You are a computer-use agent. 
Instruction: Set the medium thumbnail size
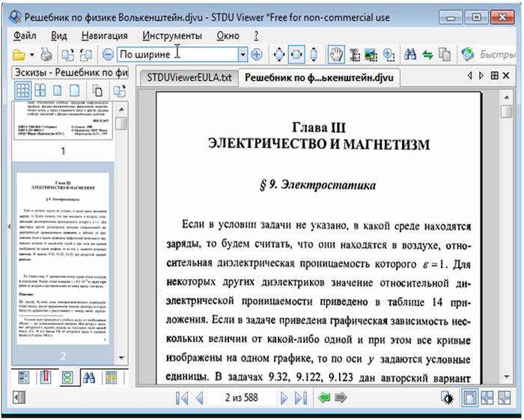[58, 91]
